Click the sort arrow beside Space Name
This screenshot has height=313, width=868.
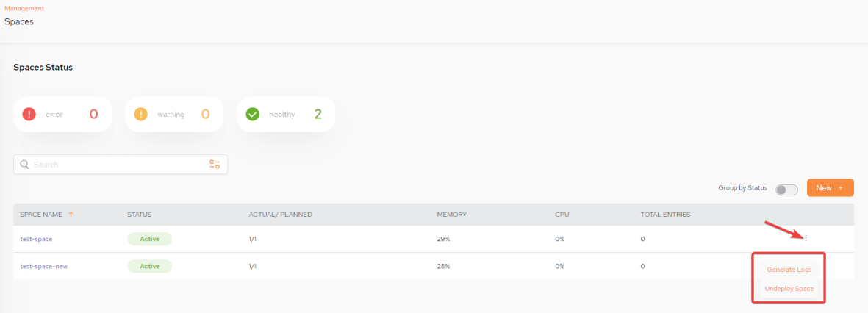[71, 215]
